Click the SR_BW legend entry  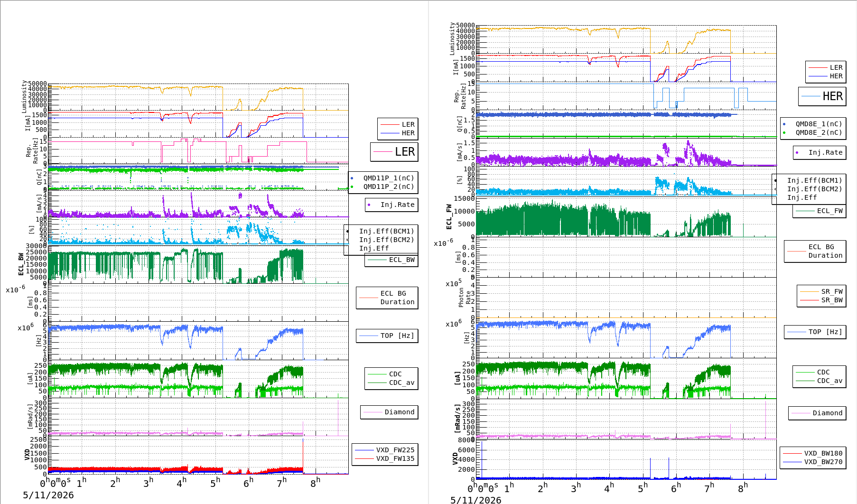pyautogui.click(x=832, y=300)
